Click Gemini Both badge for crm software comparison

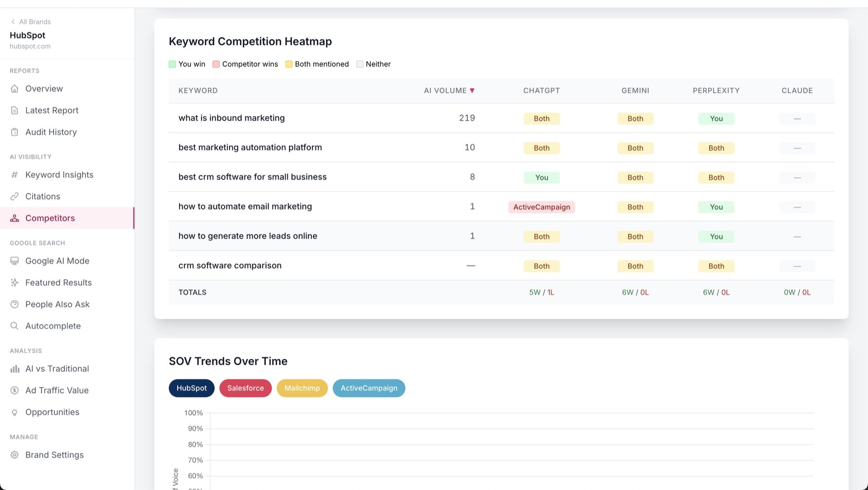[x=635, y=266]
